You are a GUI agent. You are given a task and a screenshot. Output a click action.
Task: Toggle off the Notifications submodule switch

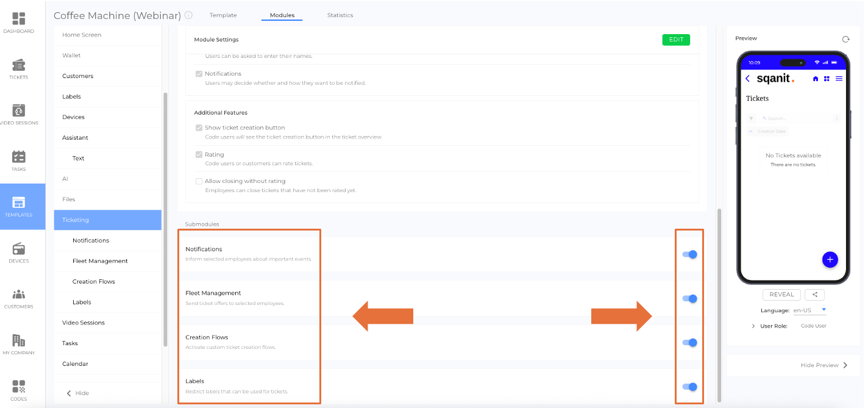(689, 254)
